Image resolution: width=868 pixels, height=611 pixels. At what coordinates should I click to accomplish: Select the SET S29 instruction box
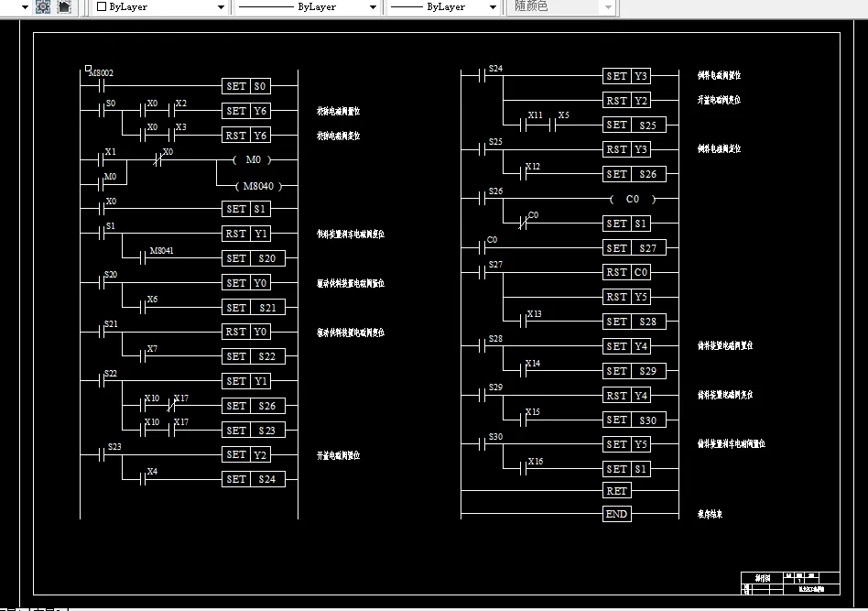(635, 371)
